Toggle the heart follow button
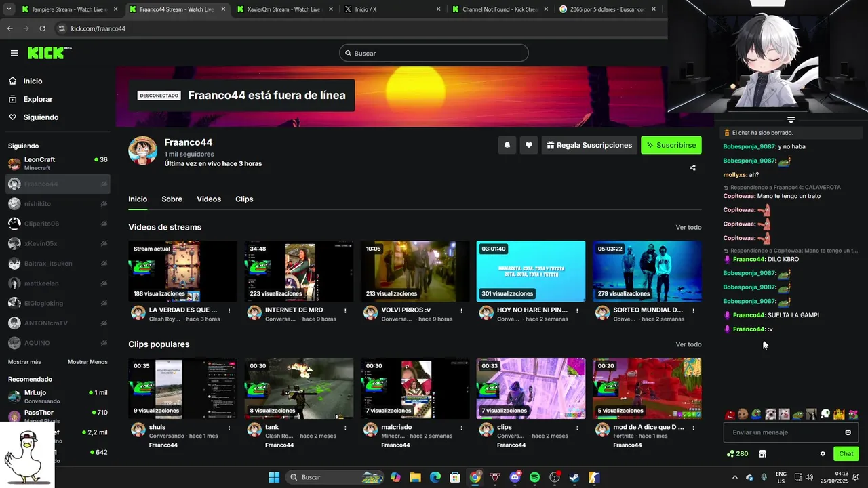Viewport: 868px width, 488px height. pyautogui.click(x=529, y=145)
